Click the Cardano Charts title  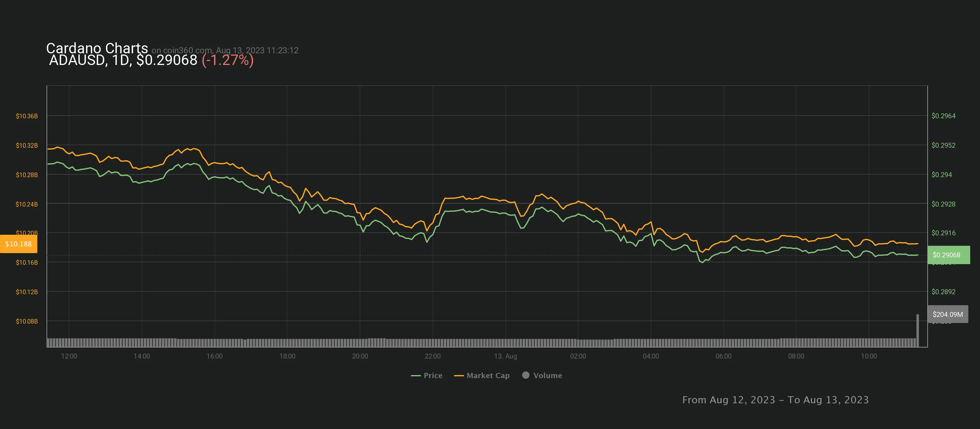click(97, 48)
